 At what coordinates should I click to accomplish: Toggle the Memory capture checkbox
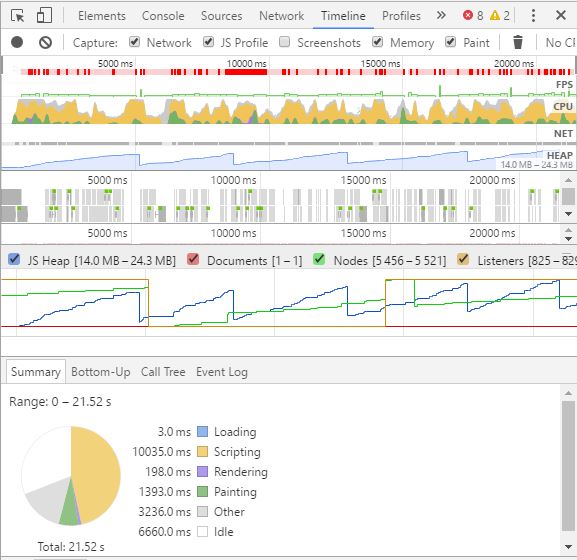(378, 42)
